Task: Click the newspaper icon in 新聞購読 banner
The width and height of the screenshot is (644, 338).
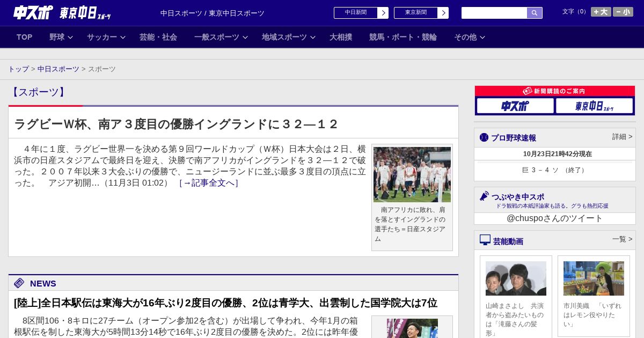Action: tap(528, 91)
